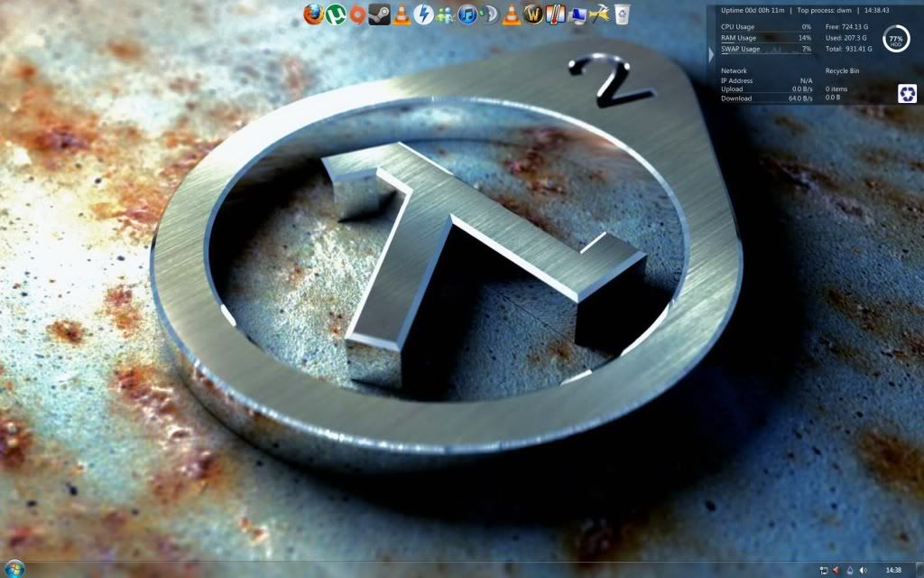924x578 pixels.
Task: Launch World of Warcraft from dock
Action: tap(532, 14)
